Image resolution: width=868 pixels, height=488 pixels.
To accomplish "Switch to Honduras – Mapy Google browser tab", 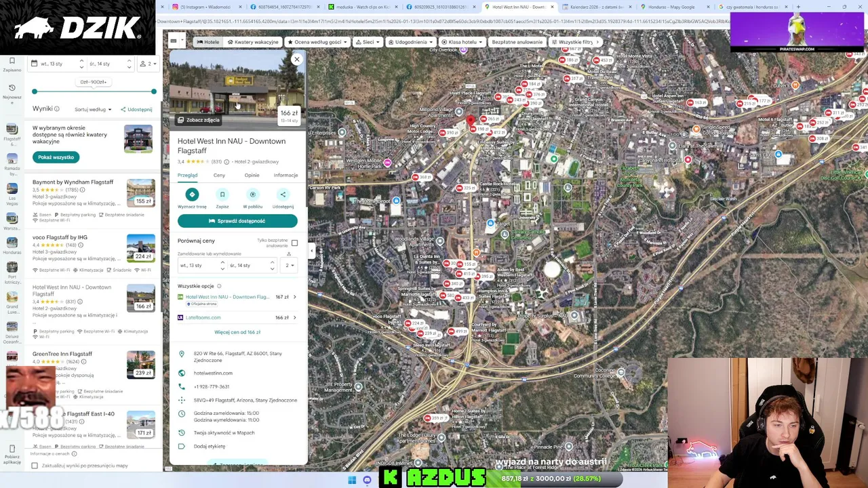I will (x=671, y=7).
